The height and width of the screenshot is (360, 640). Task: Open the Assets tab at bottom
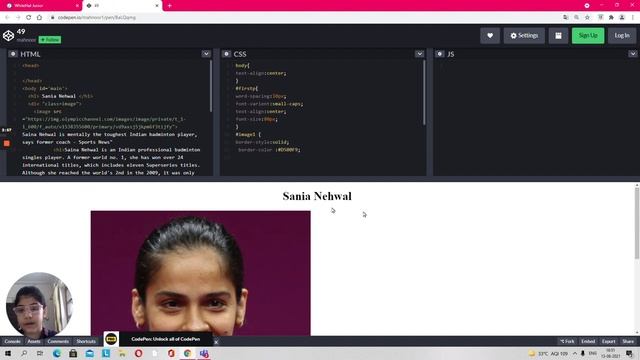tap(34, 341)
